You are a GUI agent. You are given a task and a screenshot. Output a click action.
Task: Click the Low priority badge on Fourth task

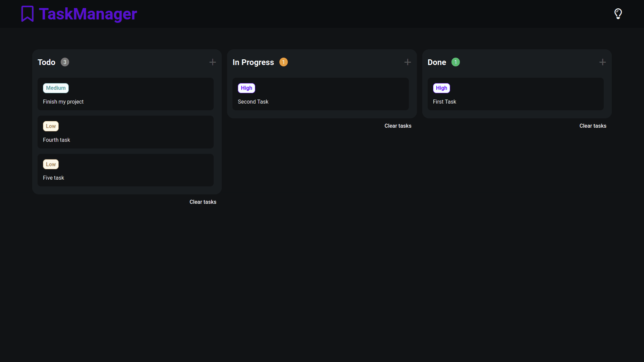click(50, 126)
